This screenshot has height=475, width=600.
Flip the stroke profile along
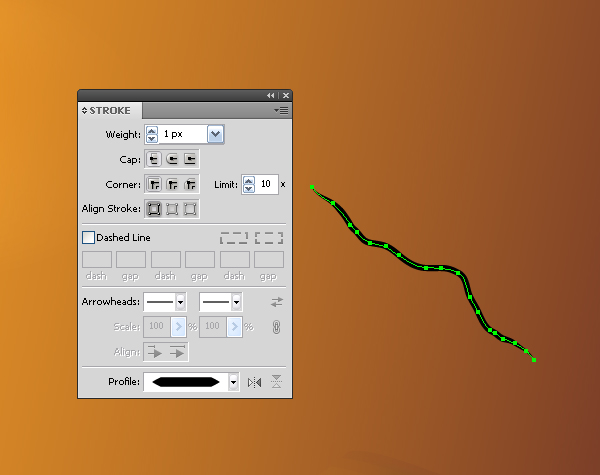click(254, 382)
